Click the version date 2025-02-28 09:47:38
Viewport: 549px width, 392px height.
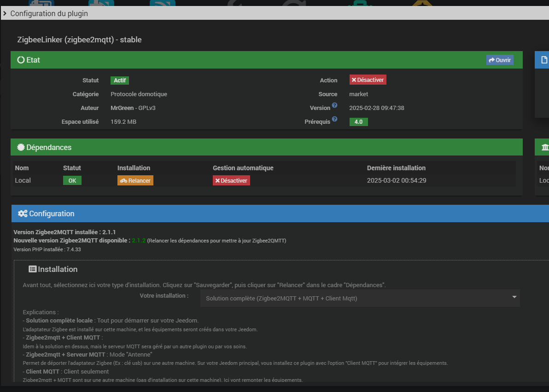[377, 108]
